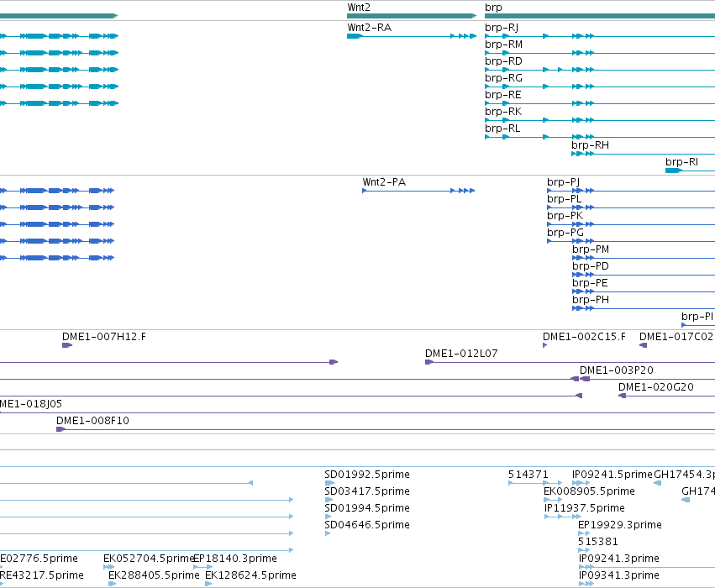Select the RE43217.5prime EST label

tap(41, 576)
